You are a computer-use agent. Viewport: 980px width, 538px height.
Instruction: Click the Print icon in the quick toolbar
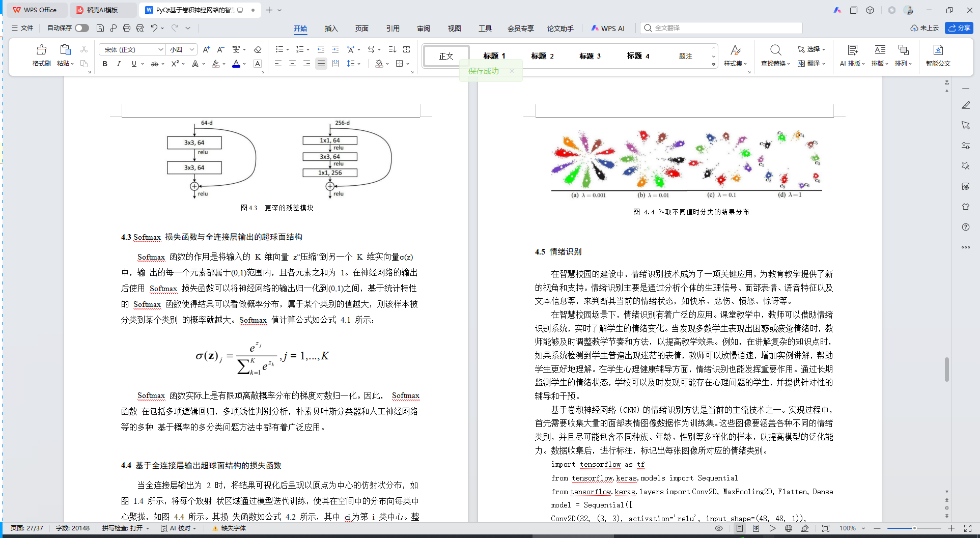[x=126, y=28]
